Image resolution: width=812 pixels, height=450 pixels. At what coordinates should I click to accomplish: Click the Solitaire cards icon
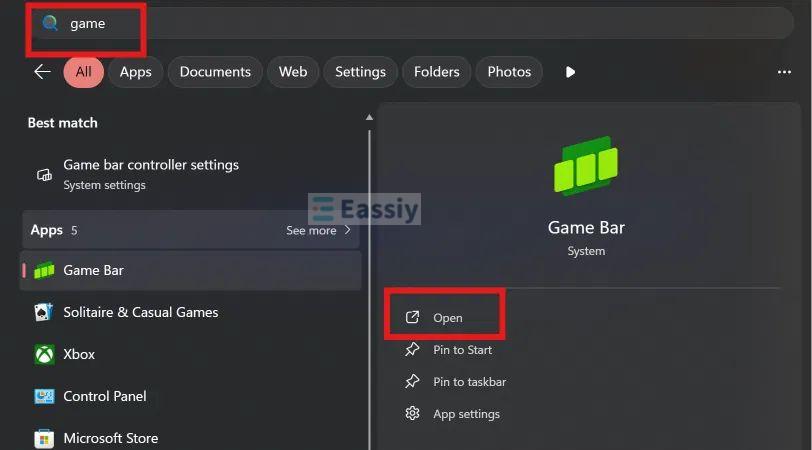tap(44, 312)
